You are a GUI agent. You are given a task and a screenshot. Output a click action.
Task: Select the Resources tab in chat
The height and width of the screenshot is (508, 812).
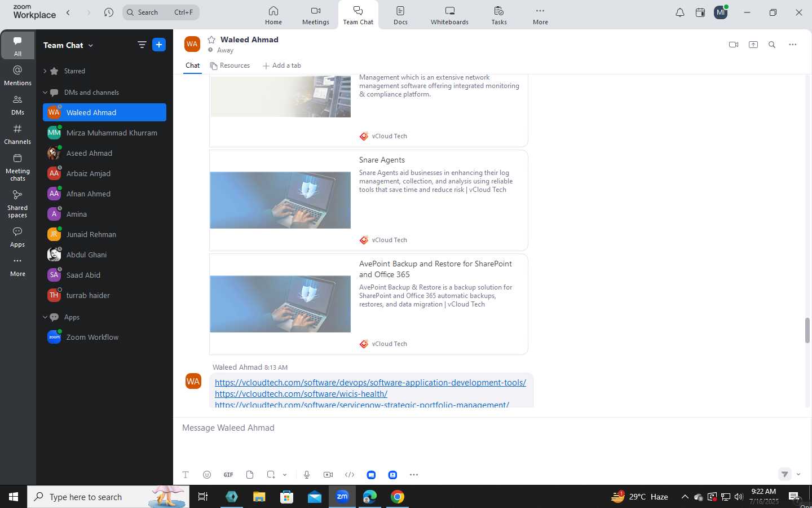(x=230, y=65)
